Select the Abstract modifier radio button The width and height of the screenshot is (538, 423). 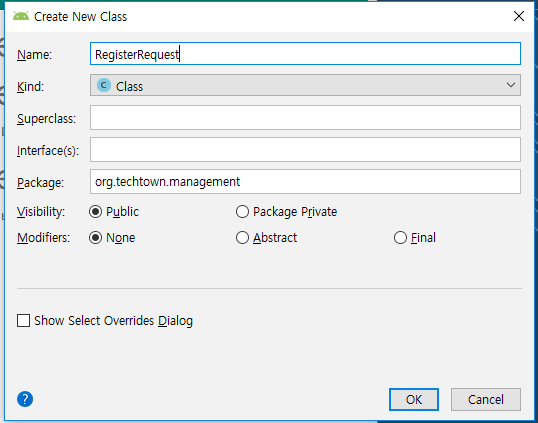click(242, 237)
